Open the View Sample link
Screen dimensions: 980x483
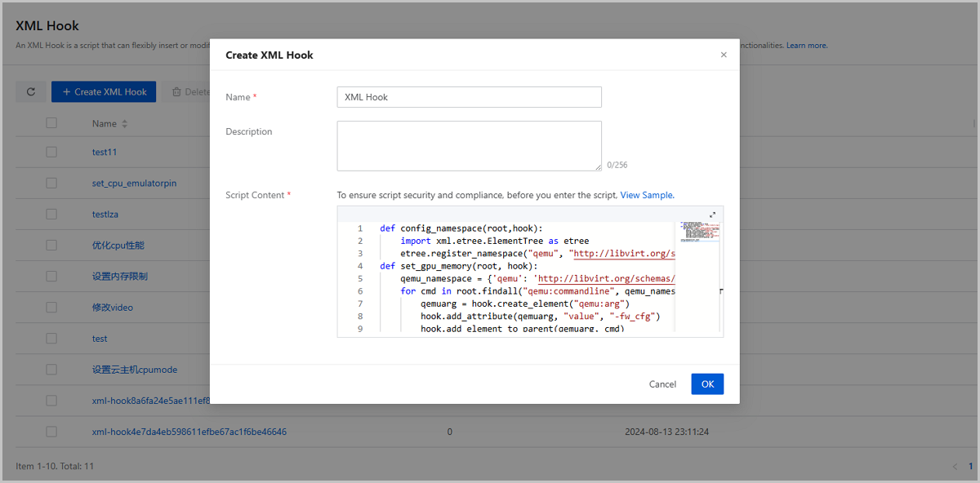coord(647,195)
